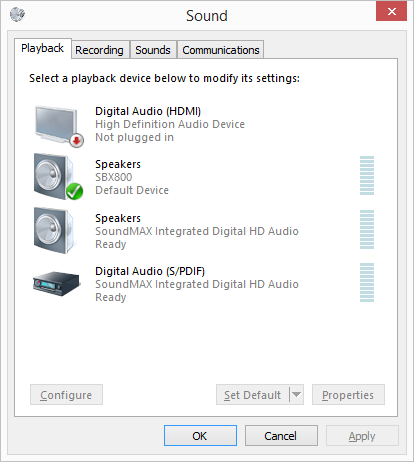Click the SoundMAX Speakers volume level meter
Viewport: 414px width, 462px height.
[x=367, y=229]
